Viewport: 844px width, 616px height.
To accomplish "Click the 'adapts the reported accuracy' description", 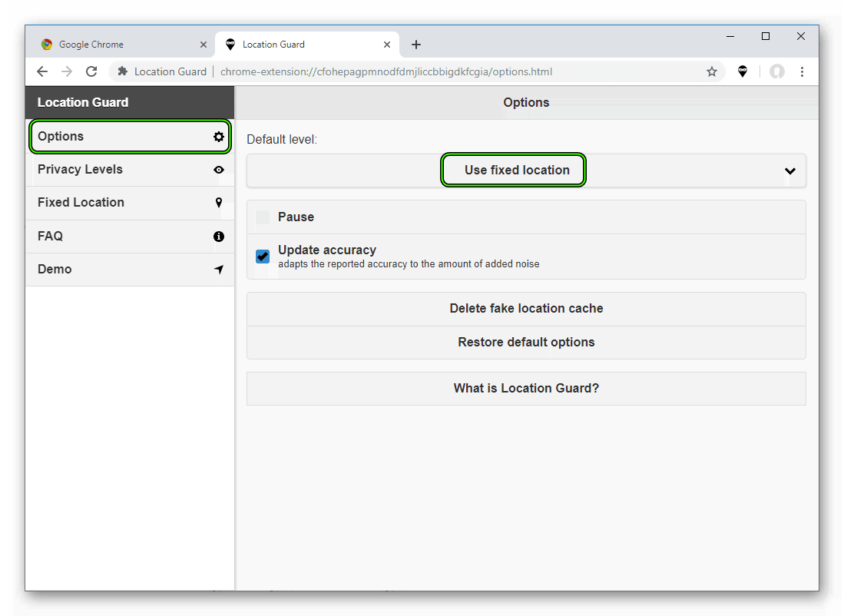I will coord(409,264).
